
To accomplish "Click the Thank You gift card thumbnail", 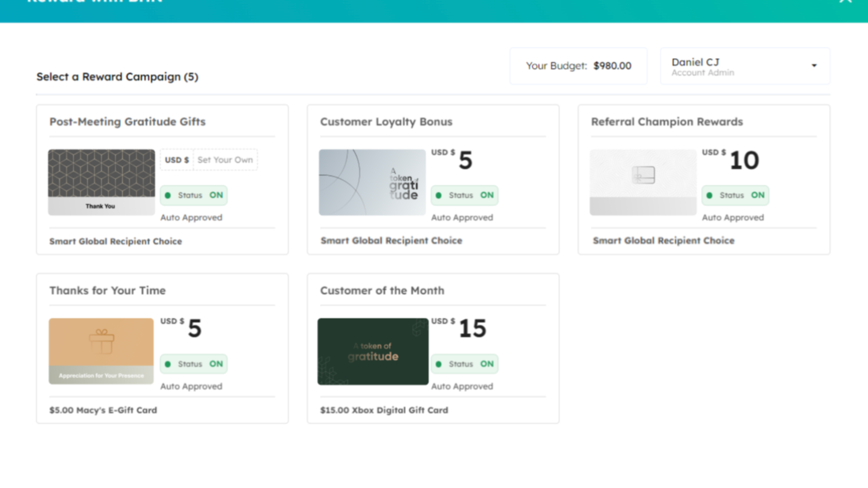I will pyautogui.click(x=101, y=182).
